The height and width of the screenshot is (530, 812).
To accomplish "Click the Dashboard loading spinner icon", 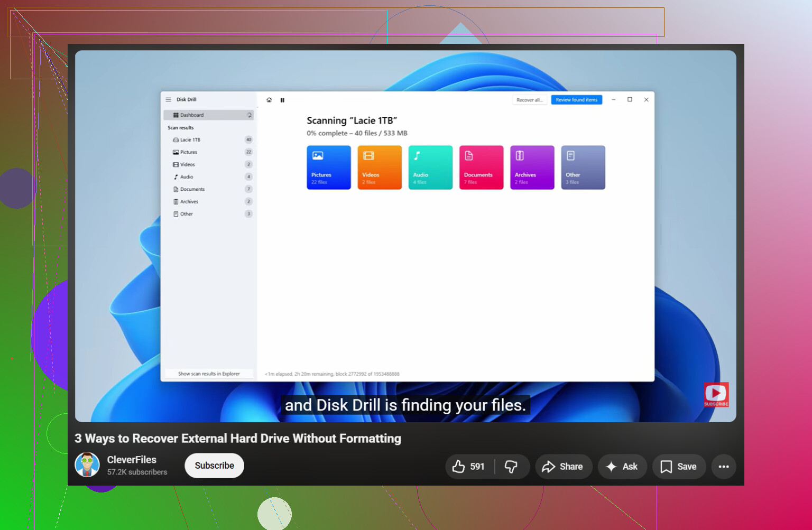I will pyautogui.click(x=250, y=115).
